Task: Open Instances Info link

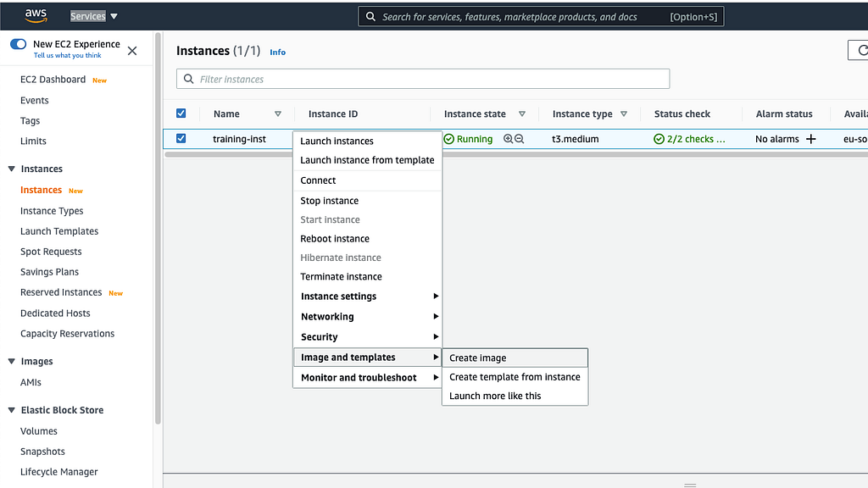Action: [x=277, y=52]
